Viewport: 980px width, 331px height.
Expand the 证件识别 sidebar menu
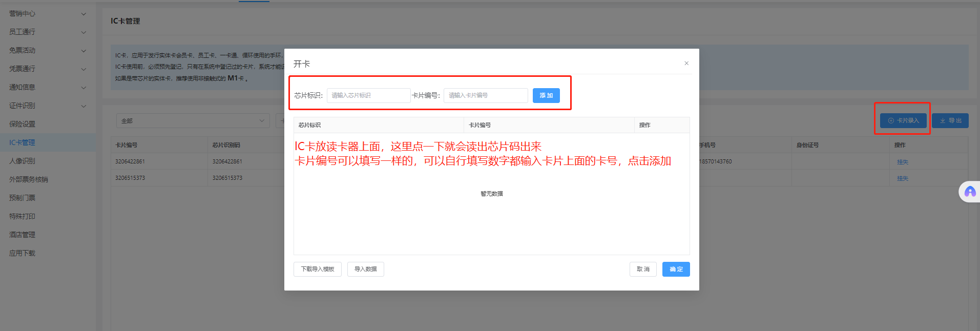47,106
